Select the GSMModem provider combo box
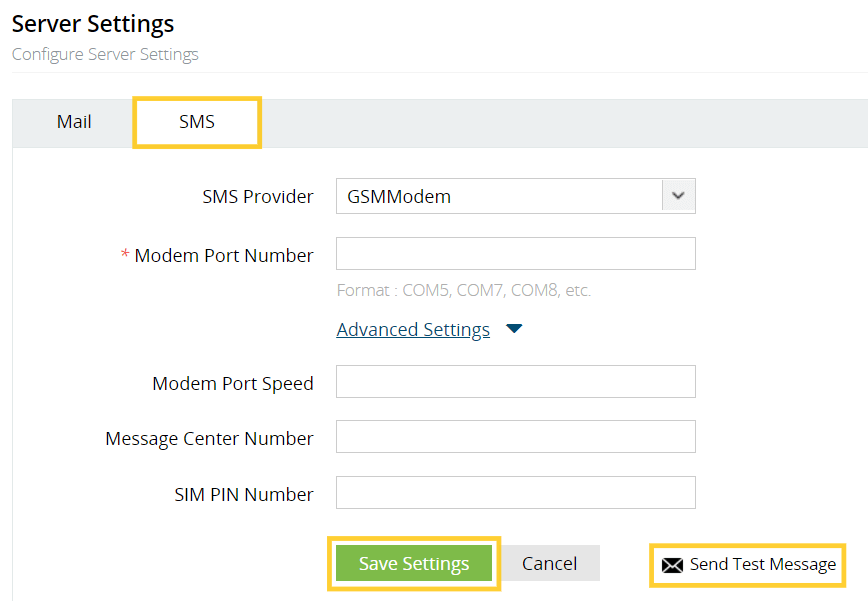 499,197
